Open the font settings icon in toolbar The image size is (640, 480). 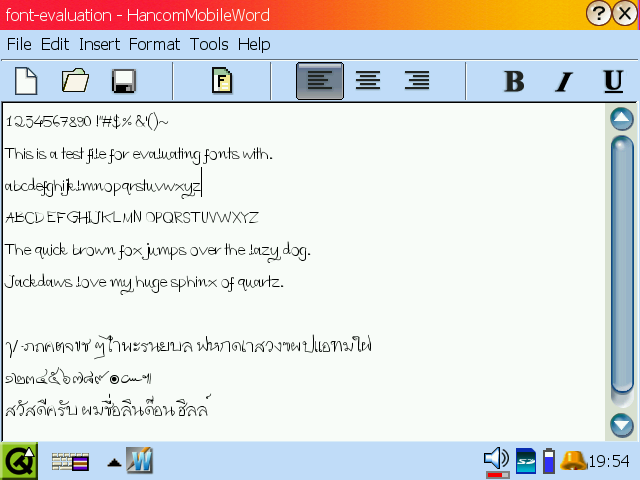click(222, 80)
